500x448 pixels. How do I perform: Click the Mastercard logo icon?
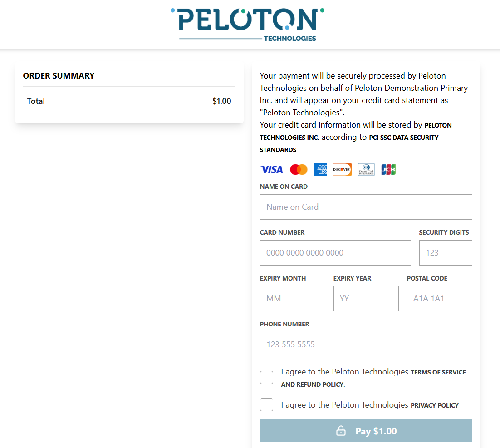[x=299, y=170]
